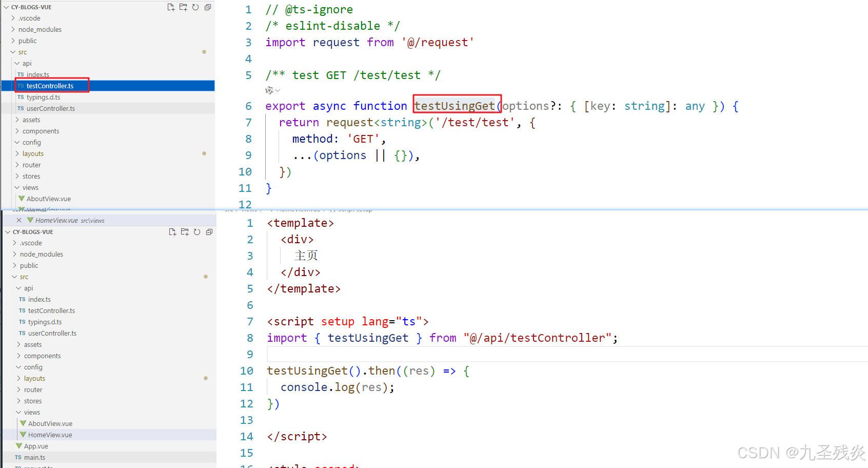Collapse CY-BLOGS-VUE root in upper explorer
This screenshot has width=868, height=468.
click(x=109, y=7)
